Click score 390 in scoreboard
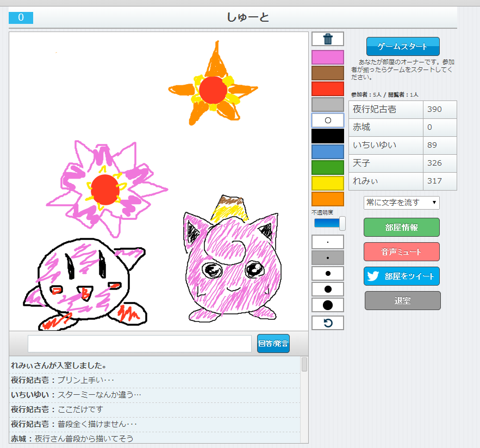 point(434,109)
